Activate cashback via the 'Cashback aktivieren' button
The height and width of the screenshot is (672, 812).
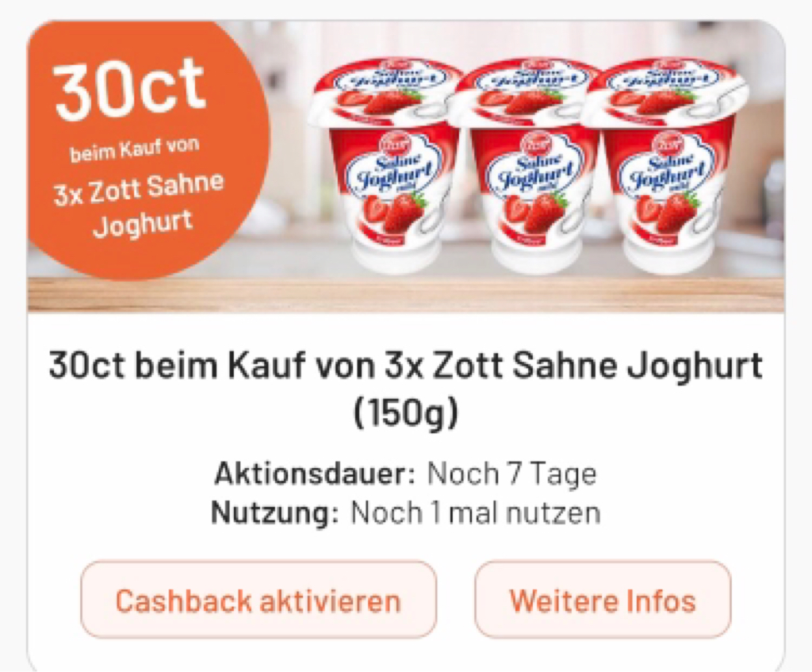[258, 600]
